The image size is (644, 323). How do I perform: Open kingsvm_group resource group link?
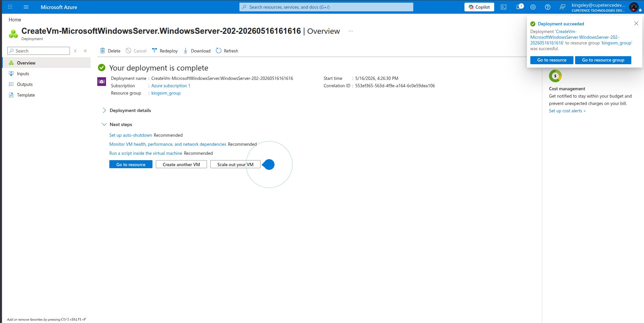(x=166, y=93)
